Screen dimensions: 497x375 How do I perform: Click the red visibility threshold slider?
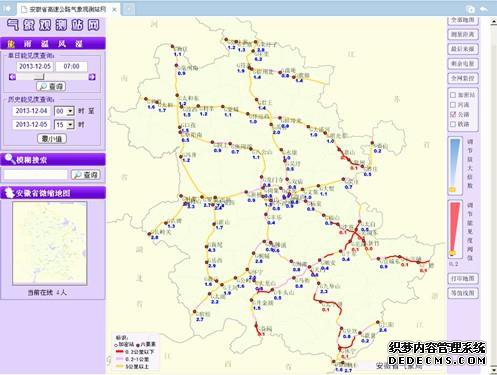(x=455, y=229)
